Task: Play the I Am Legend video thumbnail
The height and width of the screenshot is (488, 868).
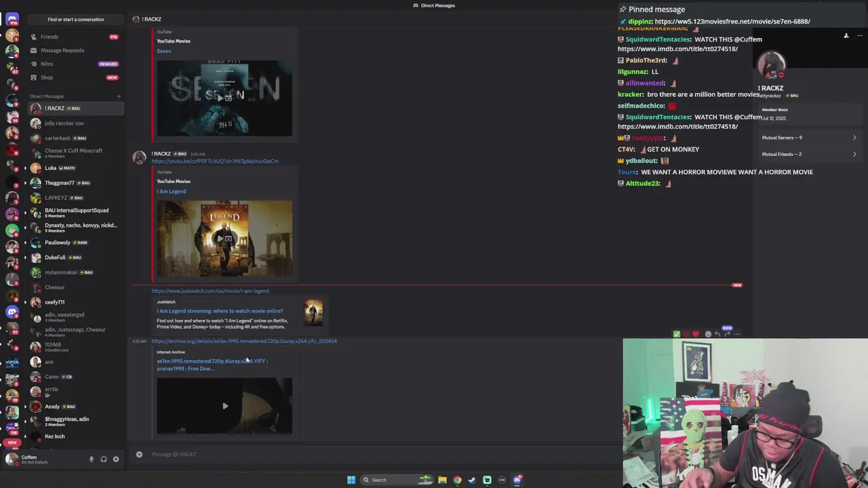Action: point(224,239)
